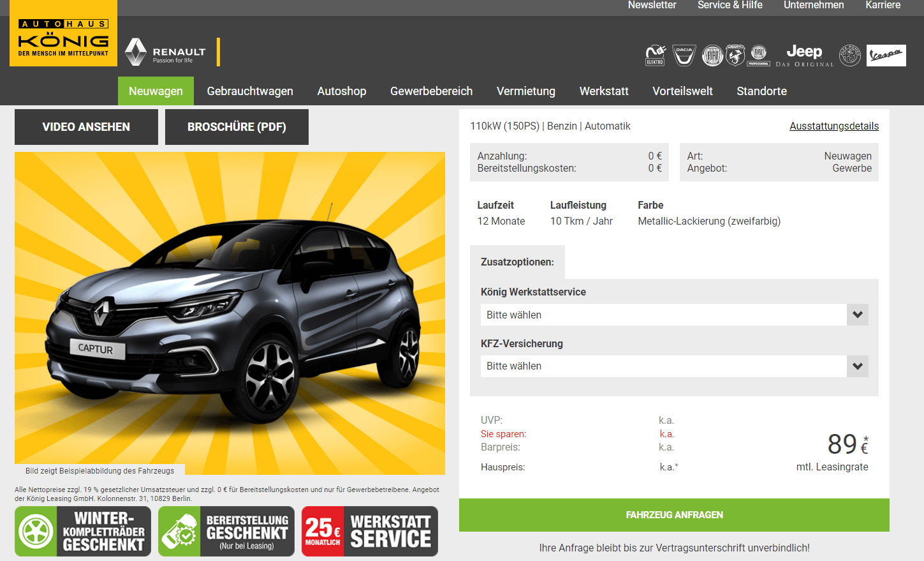
Task: Click the 'Sie sparen:' label
Action: 504,434
